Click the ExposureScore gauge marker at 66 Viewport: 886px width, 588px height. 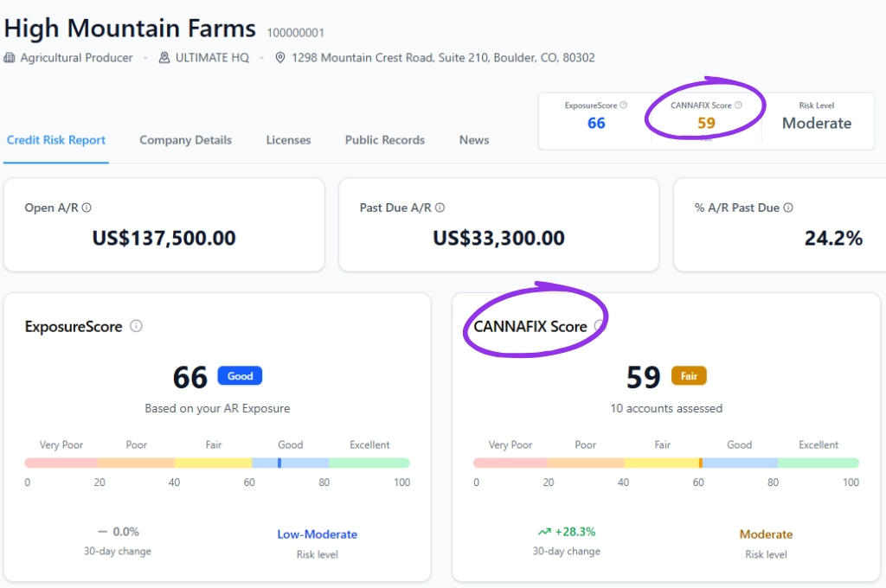[279, 463]
